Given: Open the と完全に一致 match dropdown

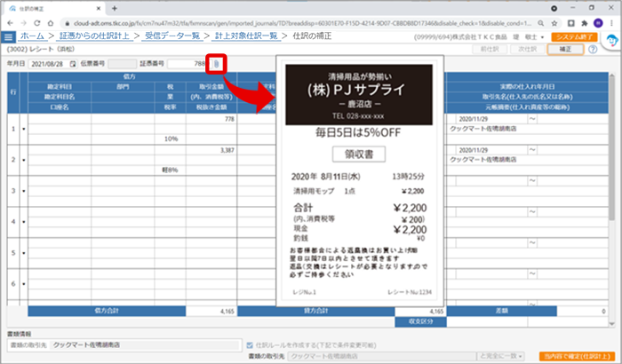Looking at the screenshot, I should click(501, 356).
